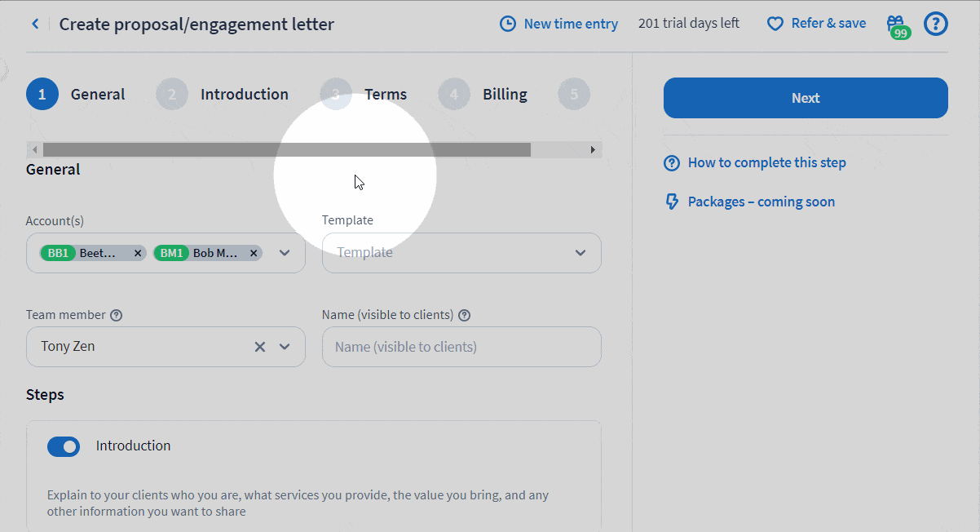
Task: Toggle off the Introduction step switch
Action: click(x=64, y=446)
